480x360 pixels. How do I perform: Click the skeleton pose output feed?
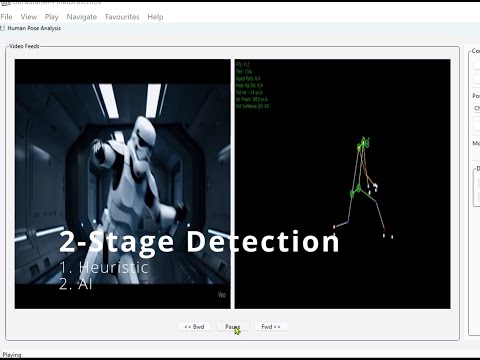tap(342, 184)
